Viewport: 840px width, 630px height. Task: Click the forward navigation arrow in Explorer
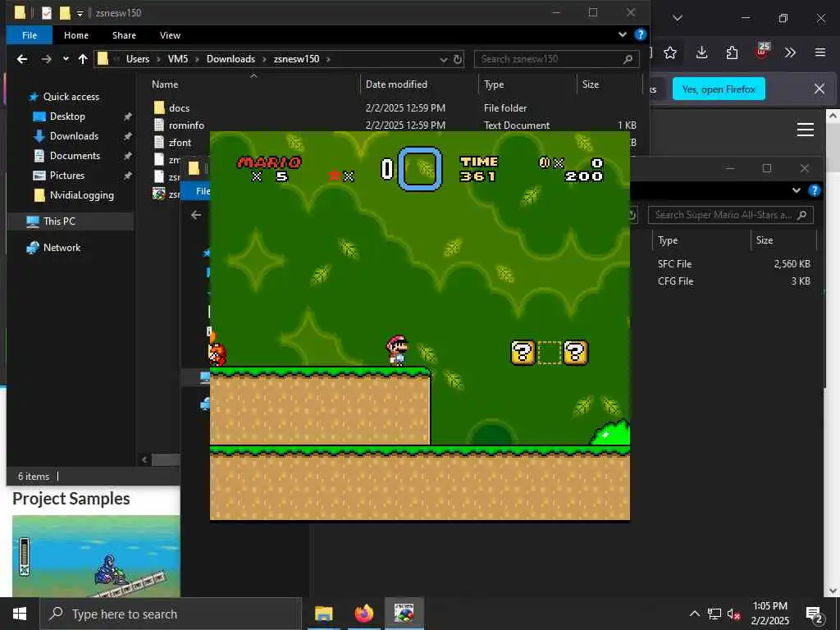point(47,59)
